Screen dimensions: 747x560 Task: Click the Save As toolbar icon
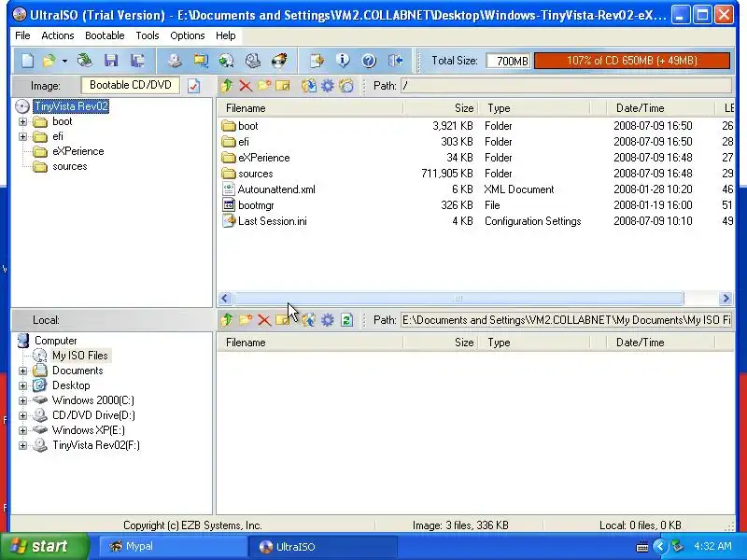pyautogui.click(x=137, y=61)
